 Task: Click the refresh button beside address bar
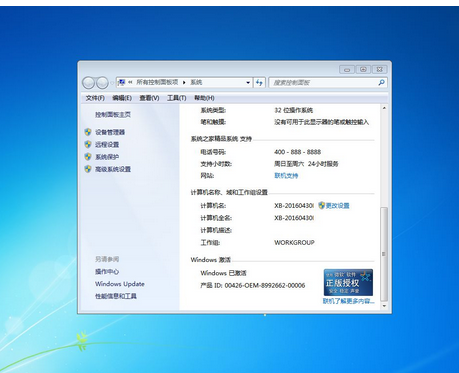[259, 82]
